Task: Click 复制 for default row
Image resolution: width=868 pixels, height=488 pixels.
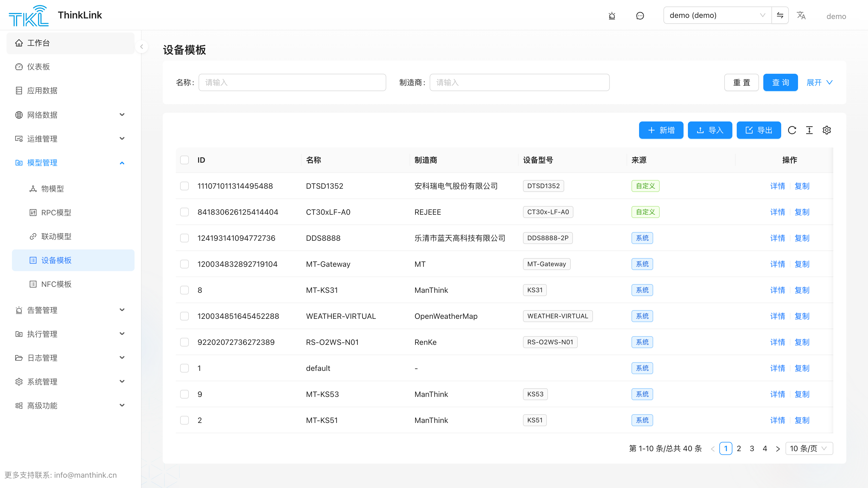Action: [802, 368]
